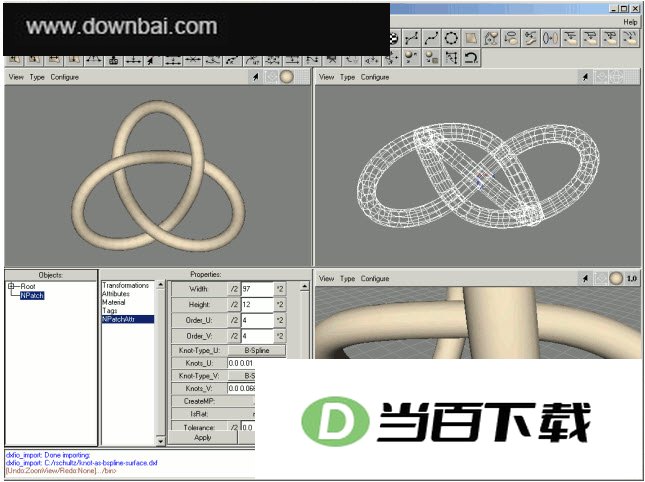Open the Type menu of the top-right view
645x482 pixels.
(347, 77)
